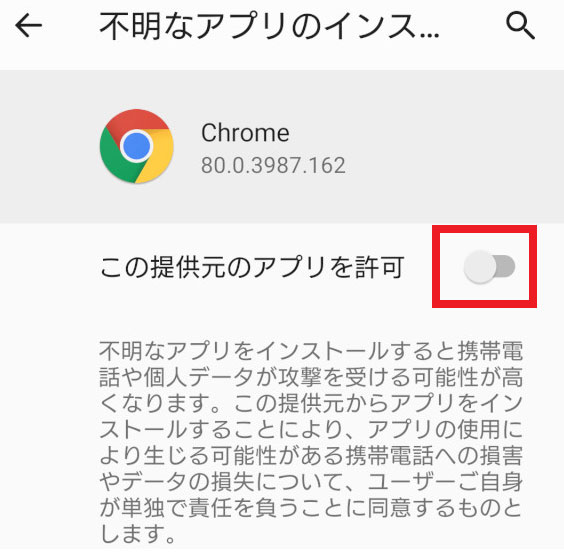This screenshot has height=552, width=564.
Task: Select the この提供元のアプリを許可 label text
Action: tap(252, 267)
